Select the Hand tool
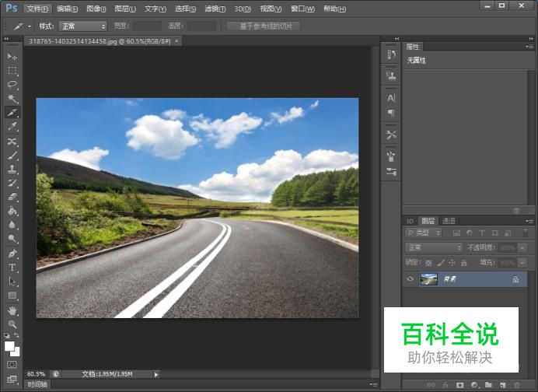Image resolution: width=538 pixels, height=392 pixels. pos(12,310)
